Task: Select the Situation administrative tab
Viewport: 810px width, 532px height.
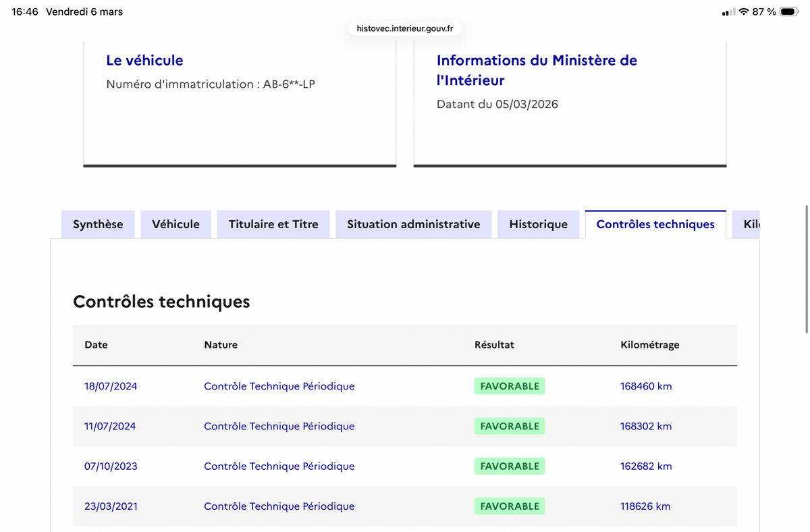Action: pos(414,224)
